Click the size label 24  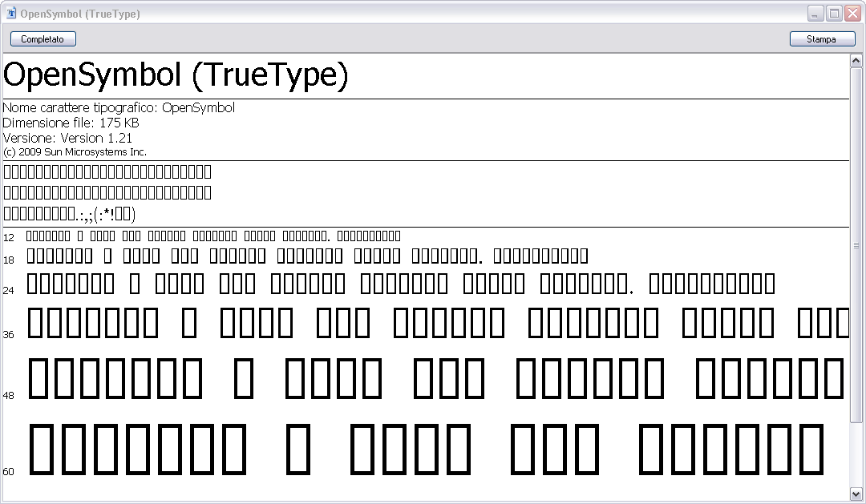click(8, 290)
